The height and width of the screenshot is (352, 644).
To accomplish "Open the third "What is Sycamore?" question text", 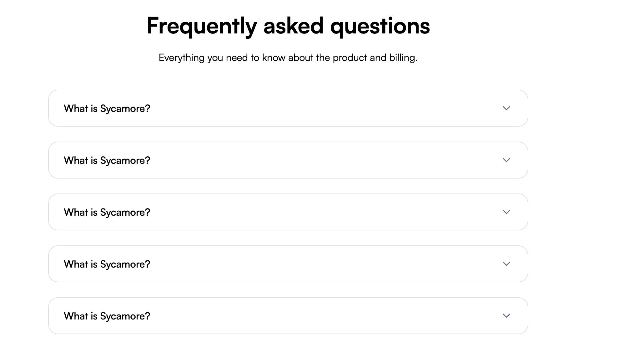I will coord(107,212).
